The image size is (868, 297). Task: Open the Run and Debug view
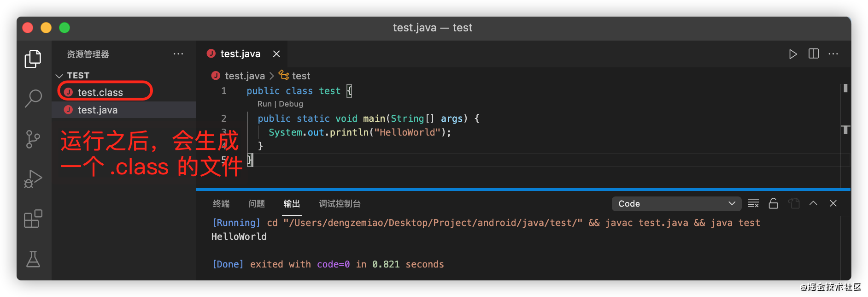33,179
